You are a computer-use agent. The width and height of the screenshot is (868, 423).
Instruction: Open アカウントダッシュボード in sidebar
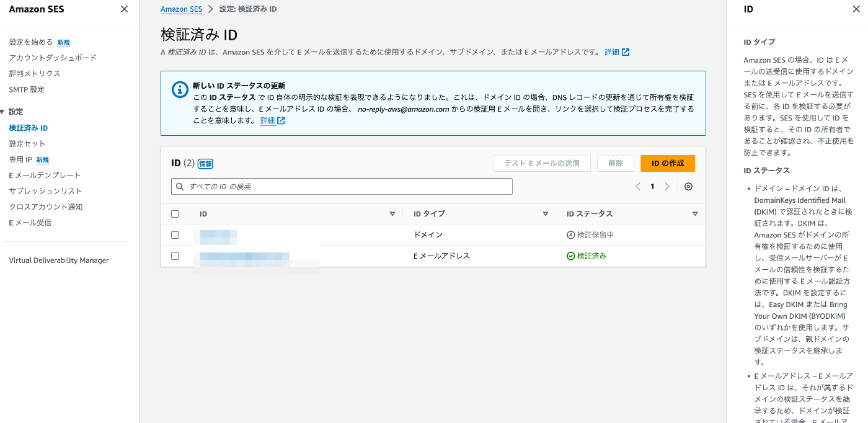(53, 58)
